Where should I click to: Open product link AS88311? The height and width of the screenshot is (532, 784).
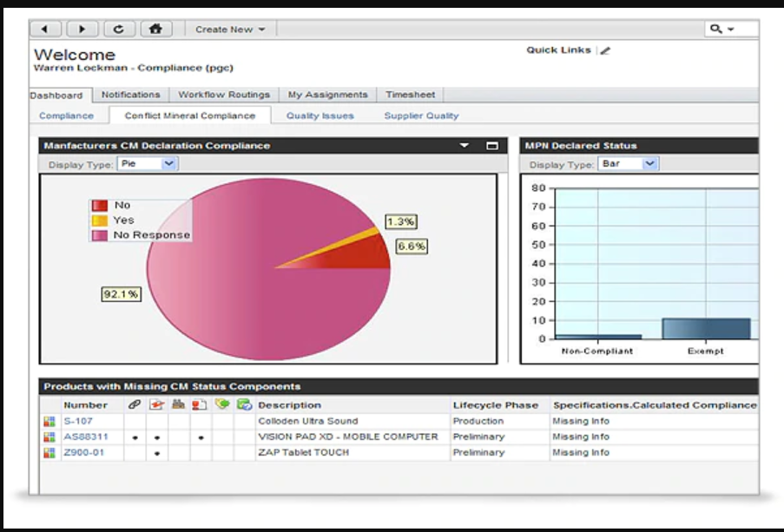(86, 437)
